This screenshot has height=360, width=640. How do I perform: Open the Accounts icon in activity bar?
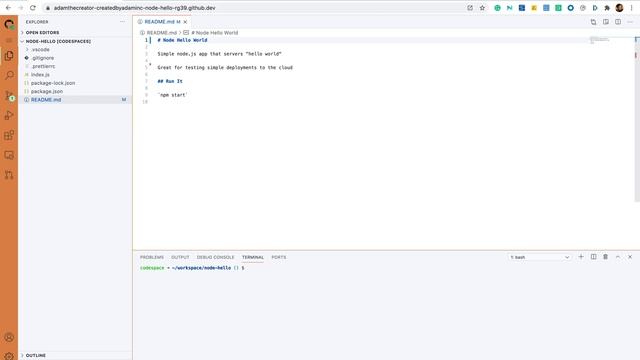coord(9,337)
